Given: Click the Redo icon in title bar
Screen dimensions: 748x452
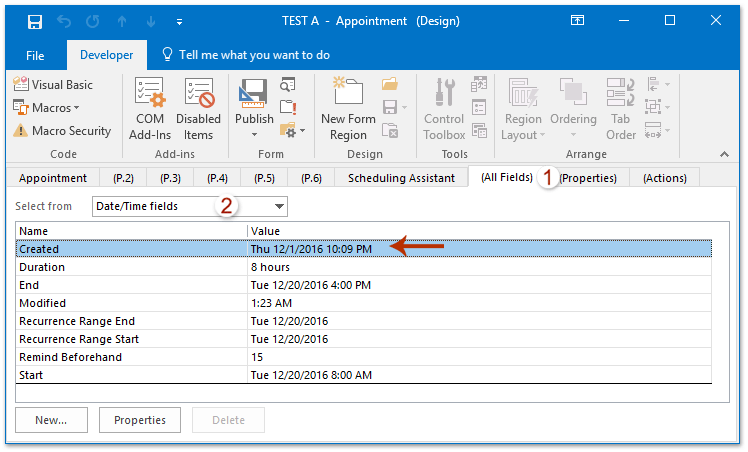Looking at the screenshot, I should coord(93,21).
